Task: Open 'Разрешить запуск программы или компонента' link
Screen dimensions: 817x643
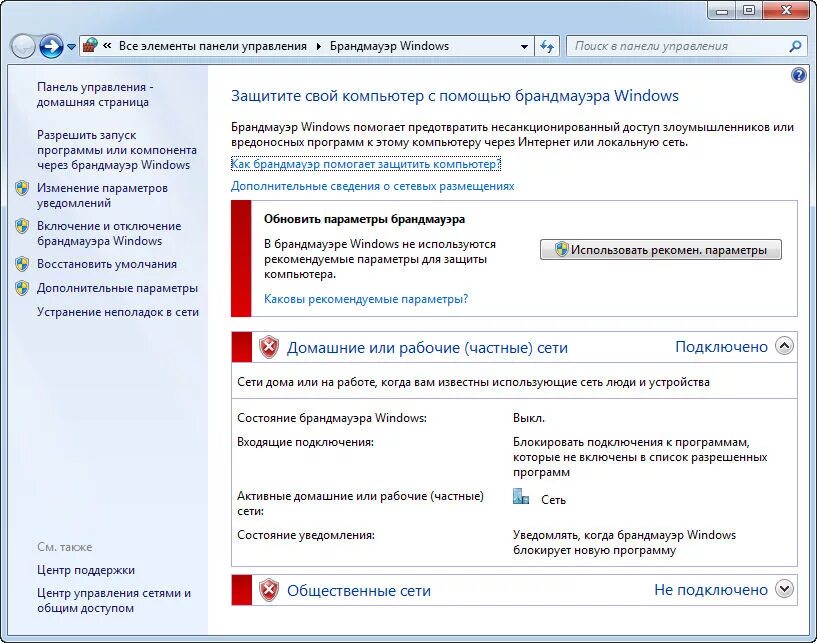Action: (117, 150)
